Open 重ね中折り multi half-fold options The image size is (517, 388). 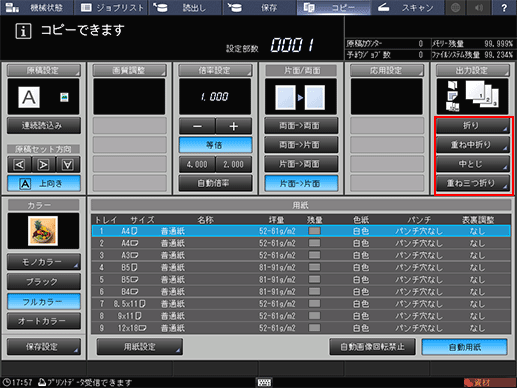coord(473,145)
